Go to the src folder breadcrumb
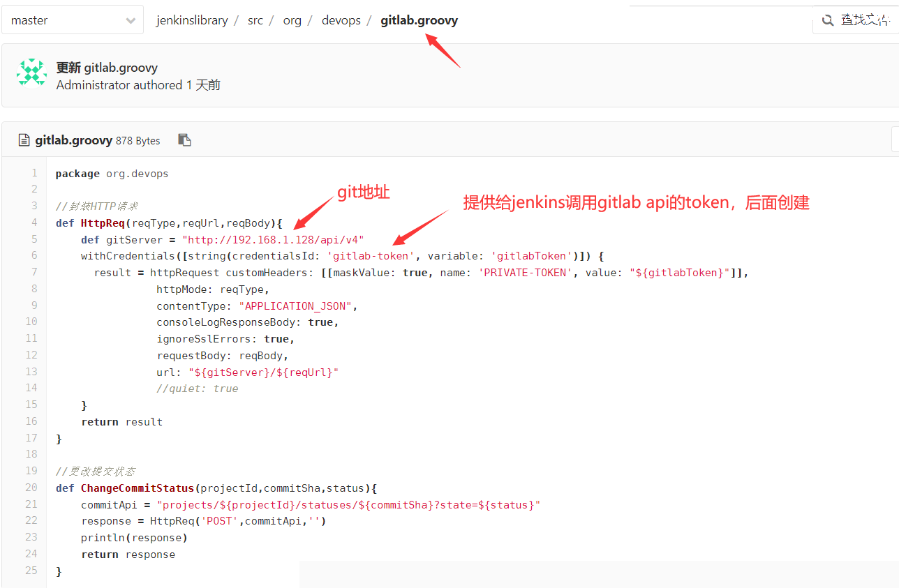The height and width of the screenshot is (588, 899). 255,20
